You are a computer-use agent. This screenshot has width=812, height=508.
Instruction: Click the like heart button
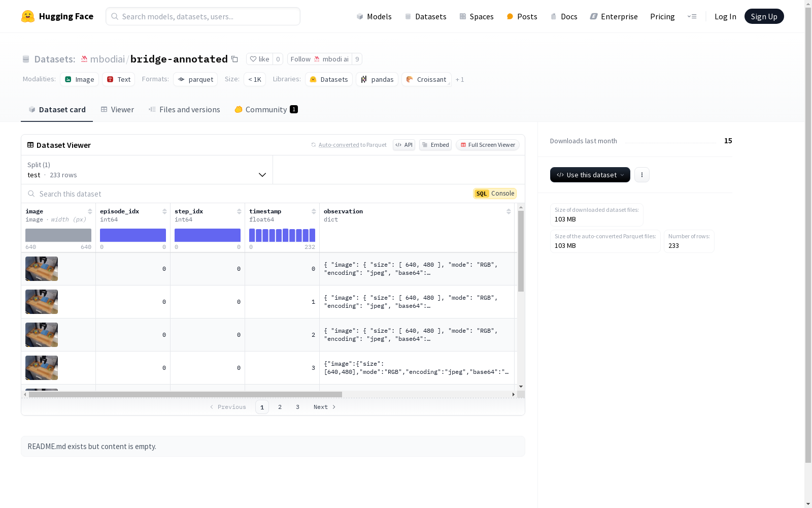[x=259, y=59]
